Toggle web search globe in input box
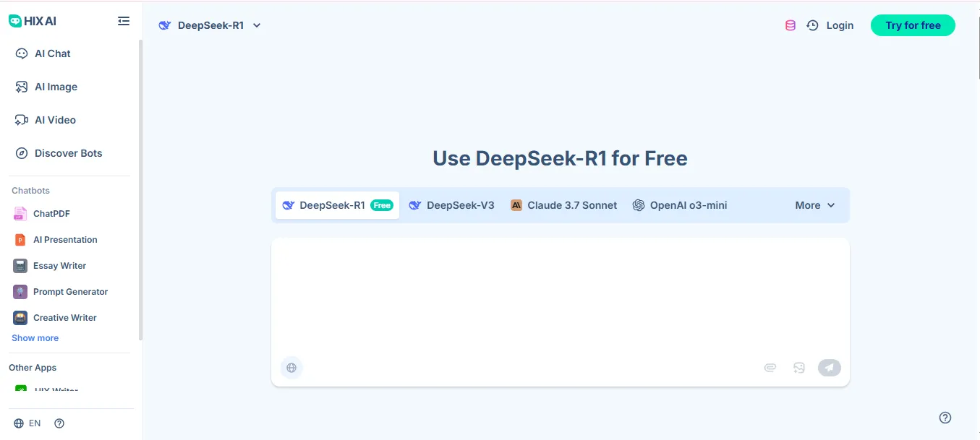The image size is (980, 440). [291, 368]
